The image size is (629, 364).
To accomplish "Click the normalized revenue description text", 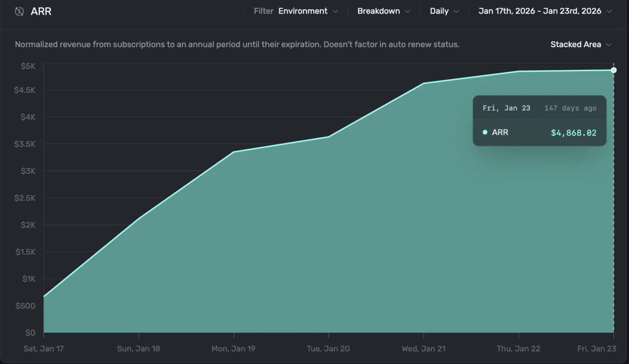I will [237, 45].
